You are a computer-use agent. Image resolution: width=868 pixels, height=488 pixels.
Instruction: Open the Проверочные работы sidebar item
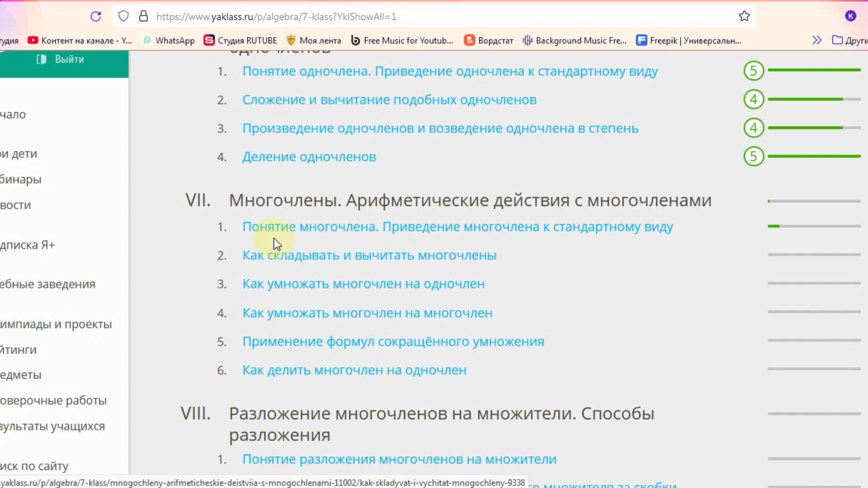point(53,401)
